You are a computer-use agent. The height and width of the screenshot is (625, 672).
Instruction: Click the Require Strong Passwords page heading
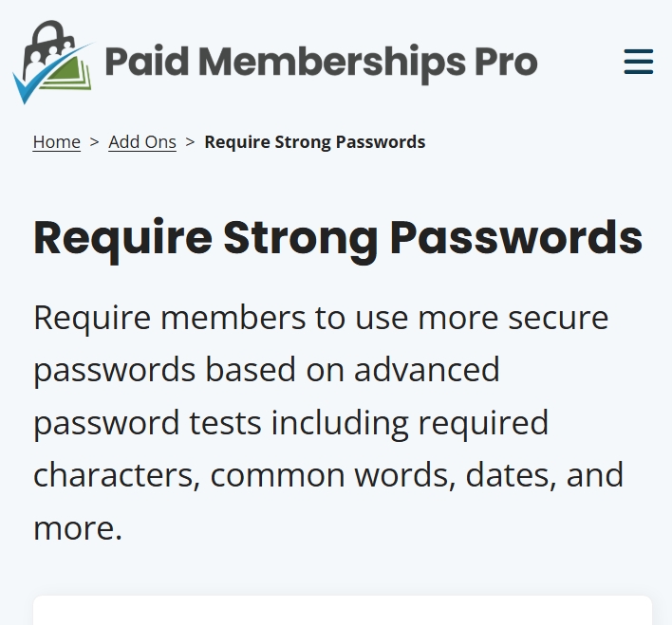(338, 239)
